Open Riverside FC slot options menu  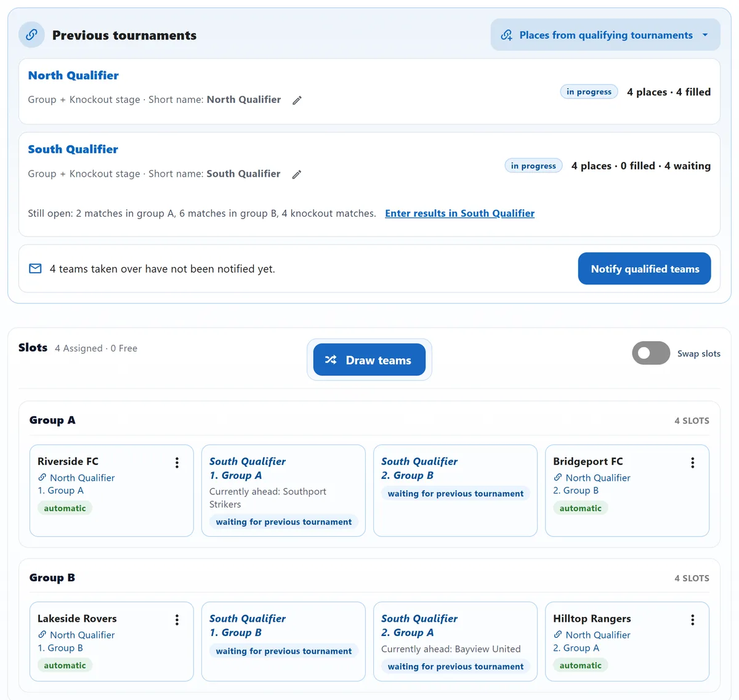(x=177, y=462)
